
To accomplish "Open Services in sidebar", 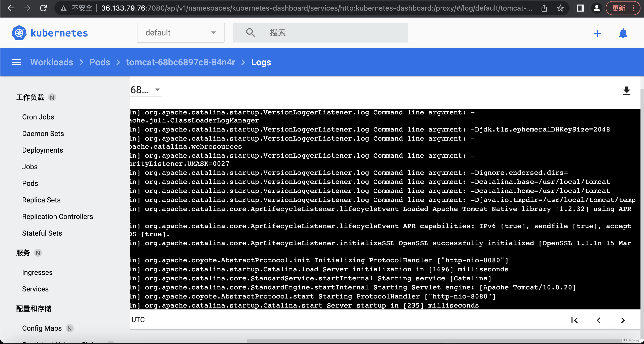I will coord(35,289).
